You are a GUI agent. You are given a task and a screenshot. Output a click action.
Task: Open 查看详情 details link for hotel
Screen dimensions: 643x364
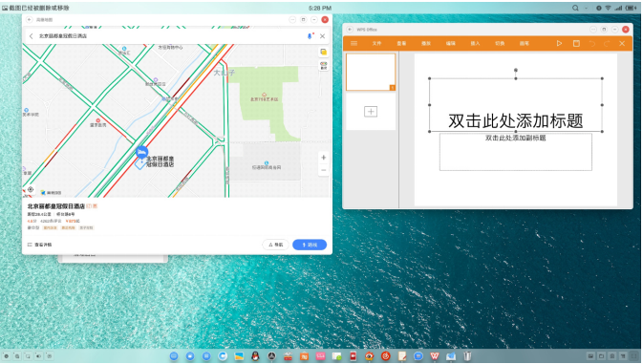[40, 245]
